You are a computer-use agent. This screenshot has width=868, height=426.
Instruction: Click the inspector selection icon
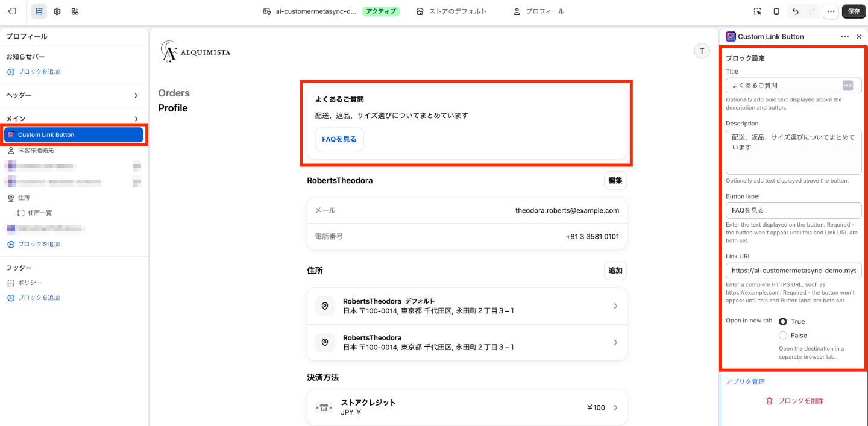tap(758, 11)
